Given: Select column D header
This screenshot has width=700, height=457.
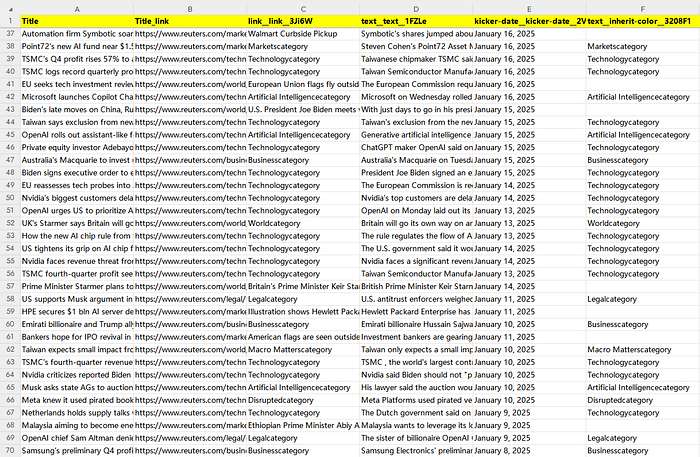Looking at the screenshot, I should (417, 9).
